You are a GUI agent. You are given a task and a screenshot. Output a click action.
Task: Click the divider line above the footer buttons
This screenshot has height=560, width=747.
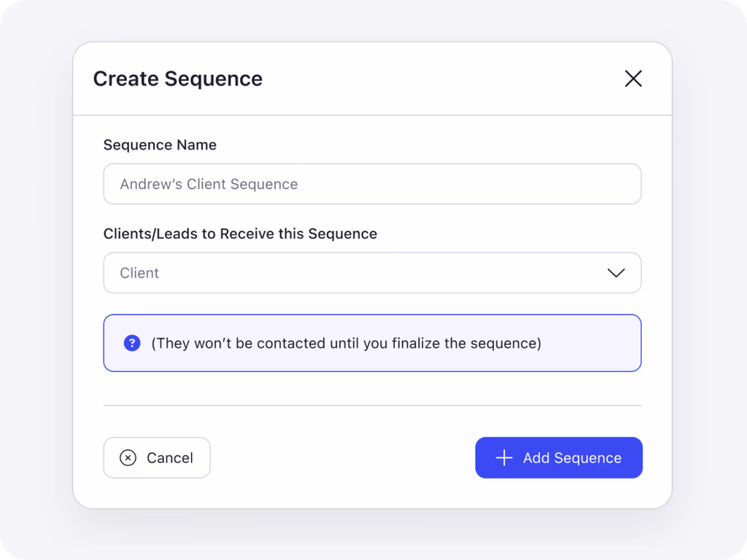click(x=372, y=405)
